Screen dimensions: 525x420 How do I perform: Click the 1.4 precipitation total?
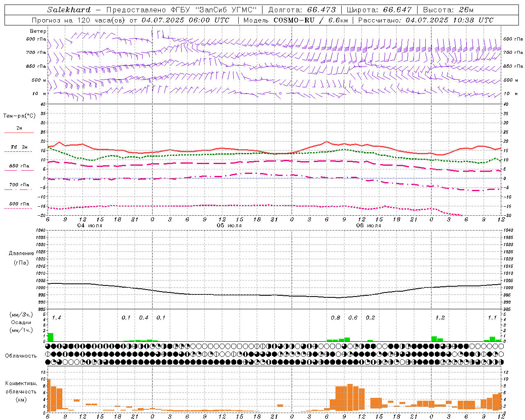56,318
